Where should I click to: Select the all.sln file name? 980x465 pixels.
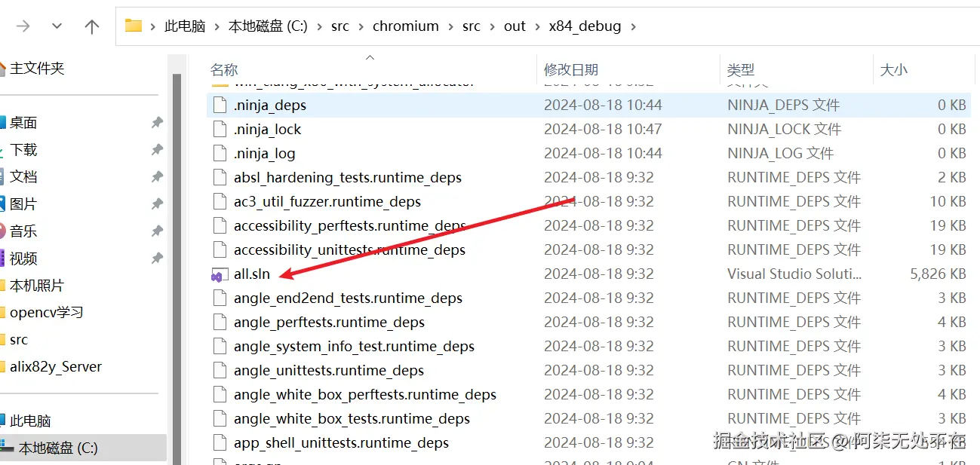click(x=252, y=274)
